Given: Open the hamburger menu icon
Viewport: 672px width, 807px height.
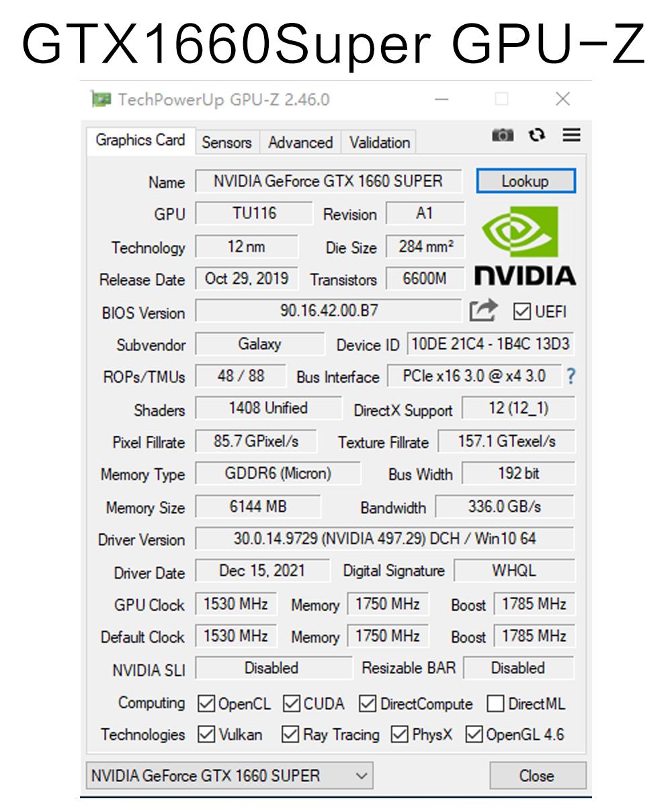Looking at the screenshot, I should coord(572,135).
